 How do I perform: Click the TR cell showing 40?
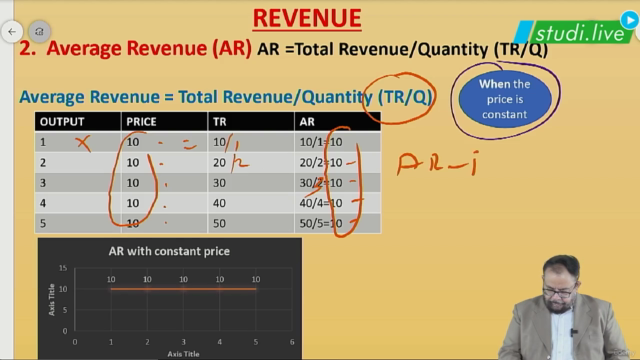coord(251,203)
